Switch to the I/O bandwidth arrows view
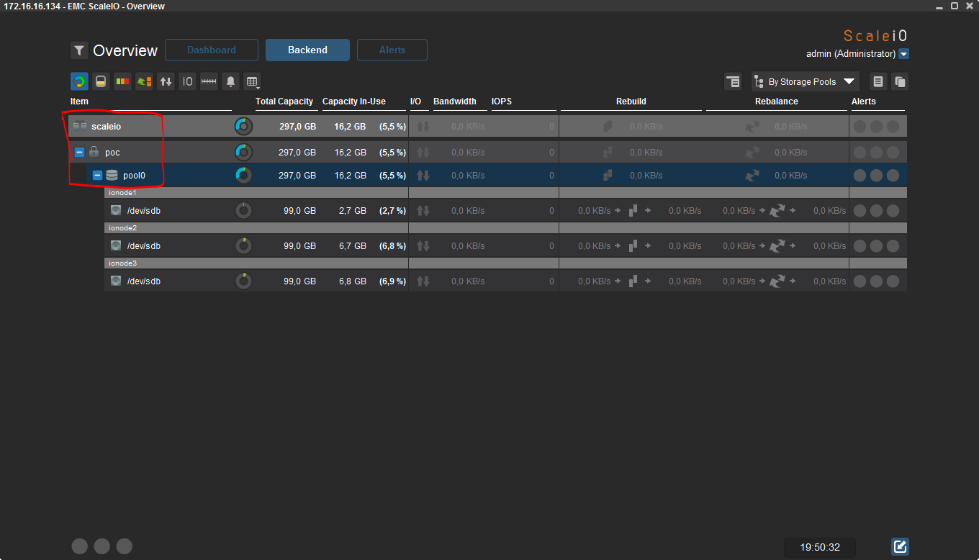 pos(166,81)
